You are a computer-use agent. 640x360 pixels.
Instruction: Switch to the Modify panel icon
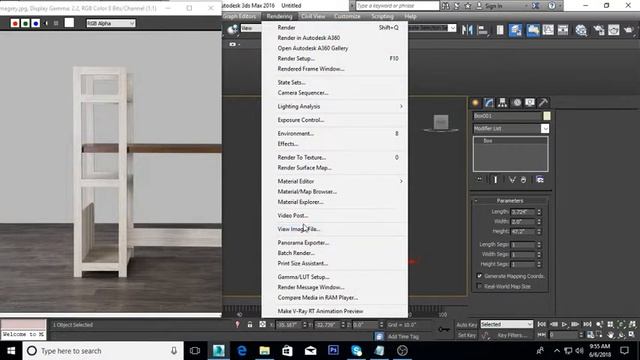[489, 102]
